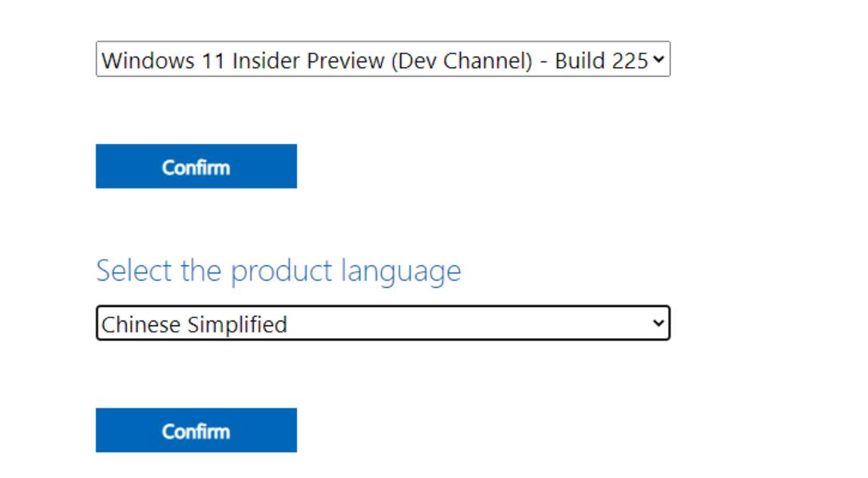
Task: Click the 'Chinese Simplified' text in the language box
Action: tap(194, 325)
